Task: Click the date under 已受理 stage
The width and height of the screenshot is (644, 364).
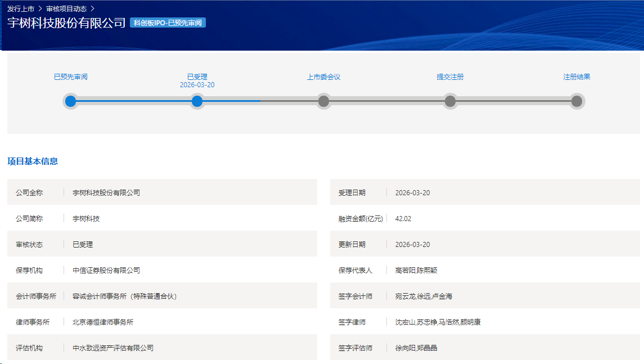Action: (197, 85)
